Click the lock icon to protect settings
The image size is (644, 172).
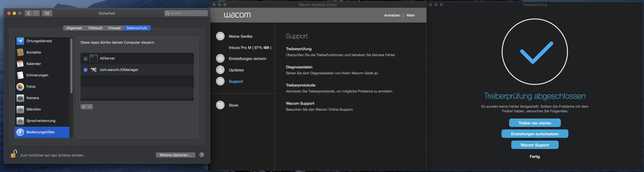[14, 154]
